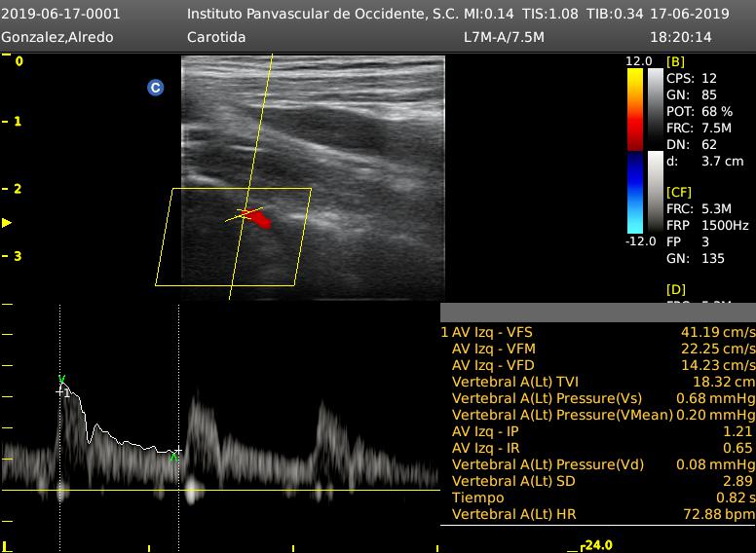Click the FP 3 parameter
756x553 pixels.
688,241
